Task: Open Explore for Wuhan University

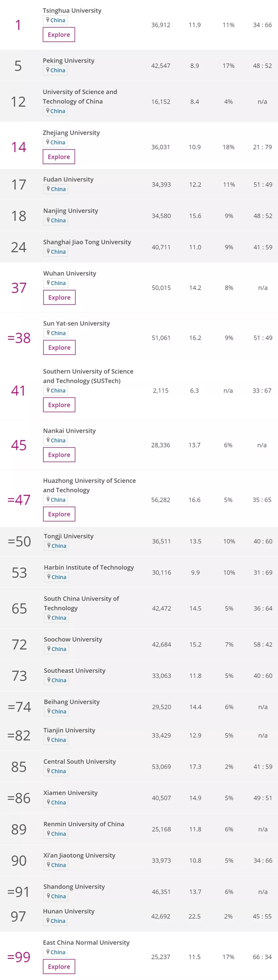Action: tap(59, 297)
